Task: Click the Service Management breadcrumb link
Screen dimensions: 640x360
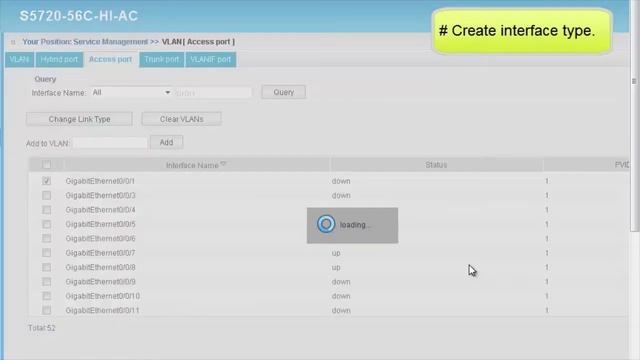Action: (111, 42)
